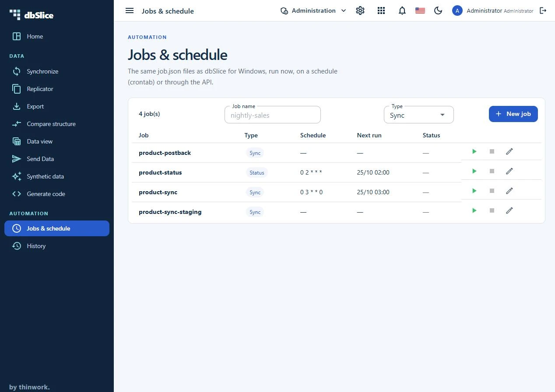Edit the product-sync-staging job

click(x=509, y=210)
